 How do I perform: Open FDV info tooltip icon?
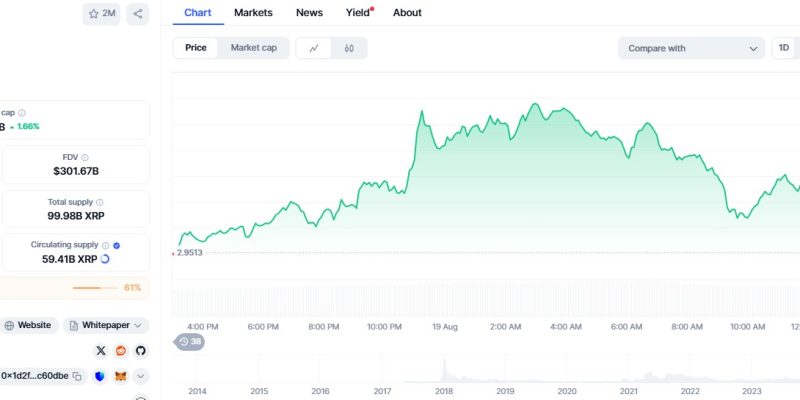point(85,158)
